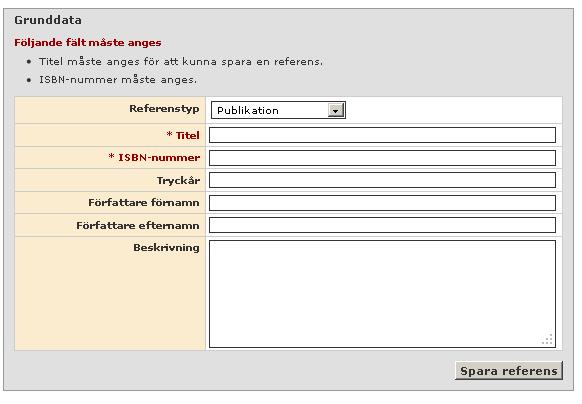Click into the Titel input field

coord(382,135)
